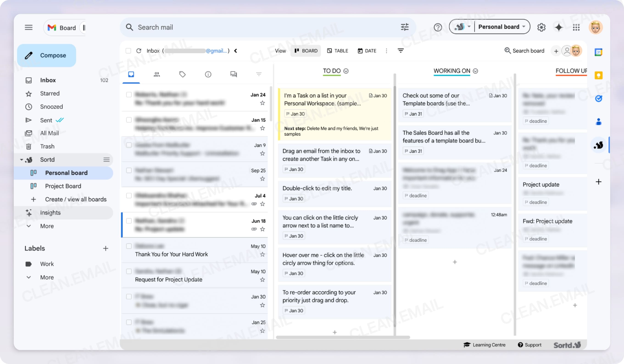The width and height of the screenshot is (624, 364).
Task: Switch to the TABLE view tab
Action: pyautogui.click(x=338, y=51)
